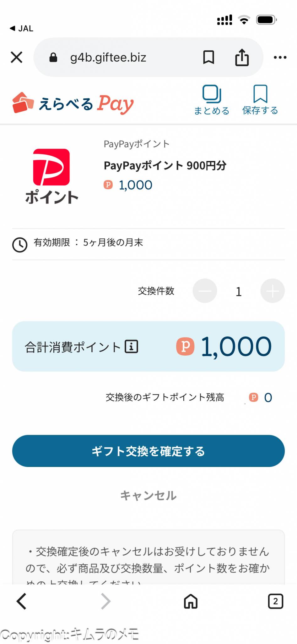Open the three-dot more options menu

coord(280,58)
